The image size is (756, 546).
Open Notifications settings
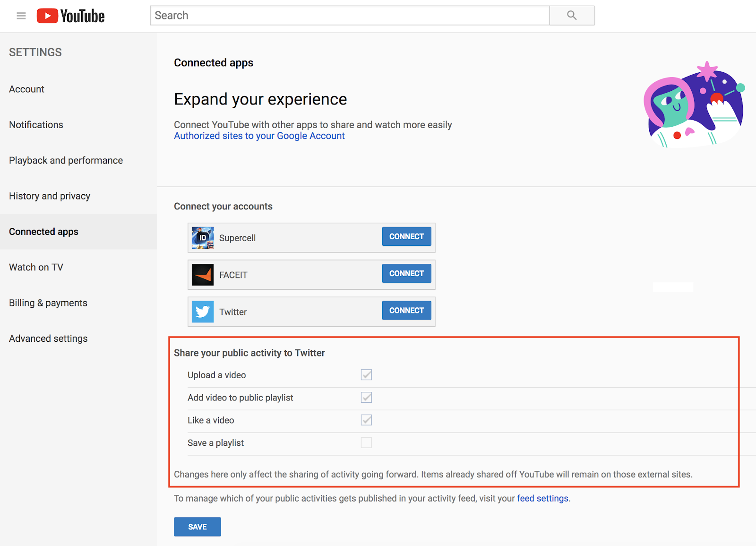(x=36, y=124)
